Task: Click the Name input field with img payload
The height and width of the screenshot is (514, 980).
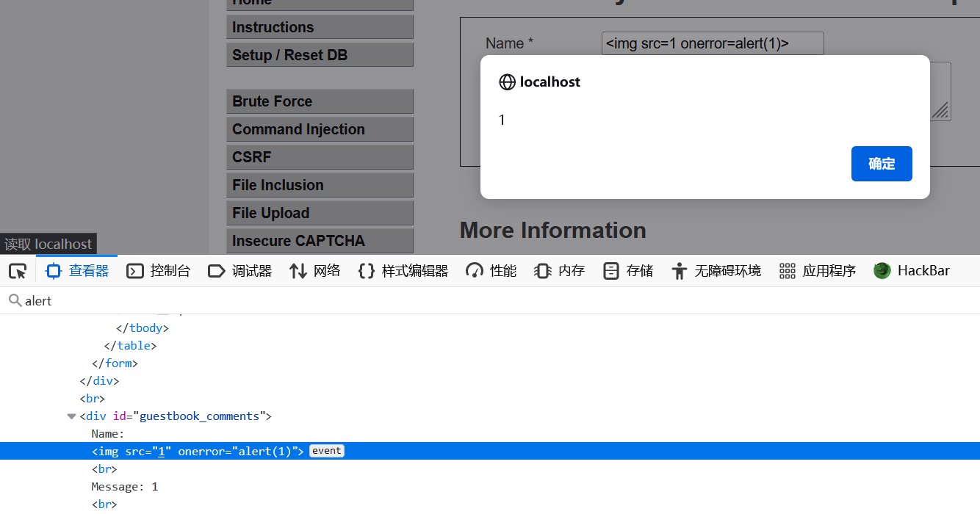Action: [x=713, y=43]
